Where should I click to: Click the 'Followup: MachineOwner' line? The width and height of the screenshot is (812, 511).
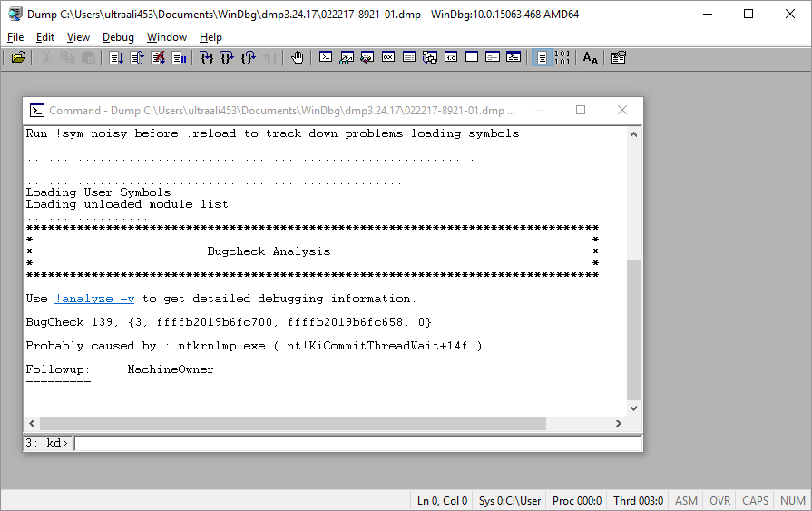[x=120, y=369]
